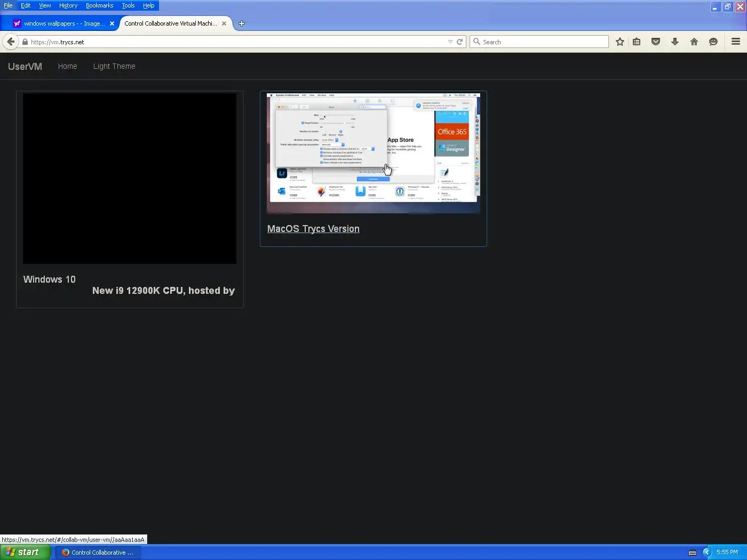Click the Windows 10 title text
The image size is (747, 560).
coord(50,279)
